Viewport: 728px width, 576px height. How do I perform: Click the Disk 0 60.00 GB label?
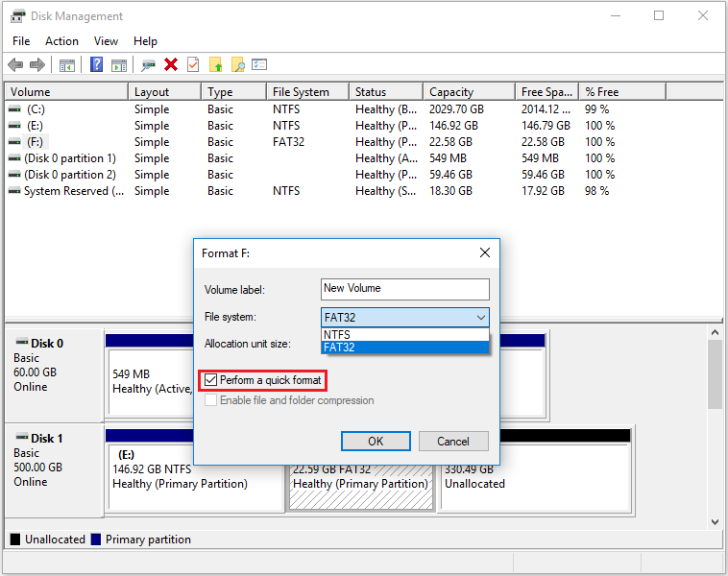(35, 372)
